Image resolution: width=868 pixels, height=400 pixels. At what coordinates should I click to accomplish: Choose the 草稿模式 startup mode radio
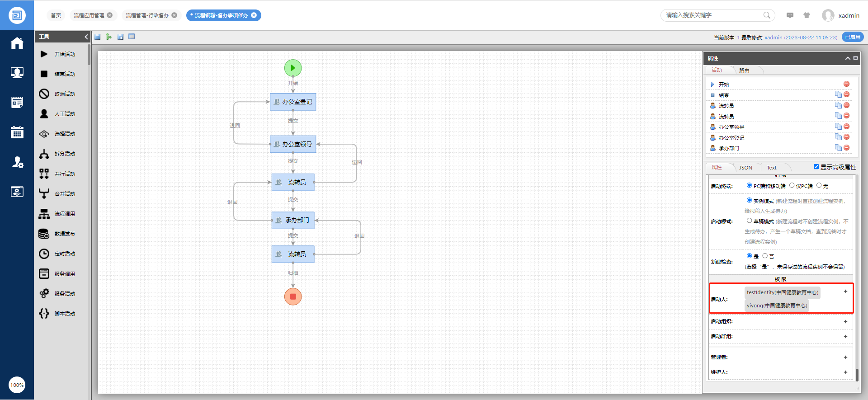coord(749,221)
